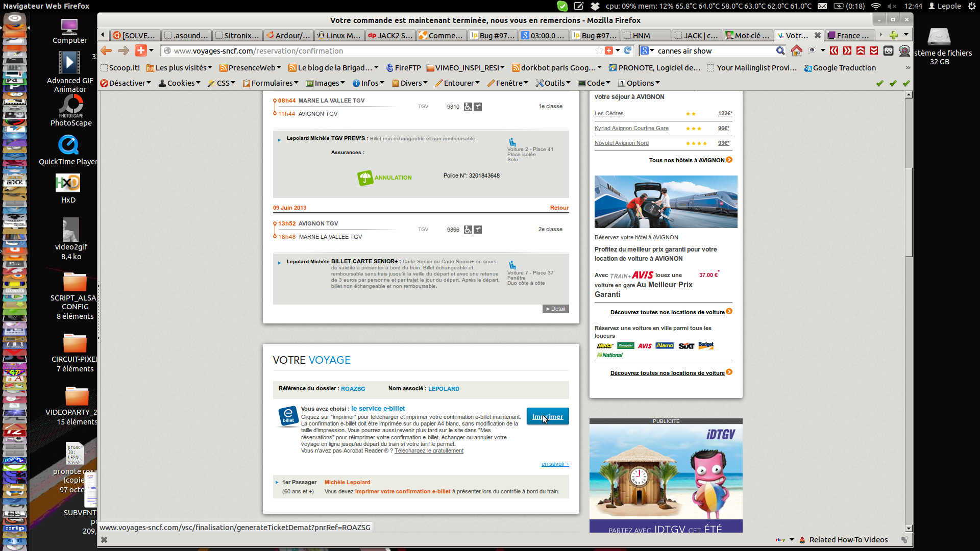Reload the page with the refresh icon

click(x=628, y=51)
